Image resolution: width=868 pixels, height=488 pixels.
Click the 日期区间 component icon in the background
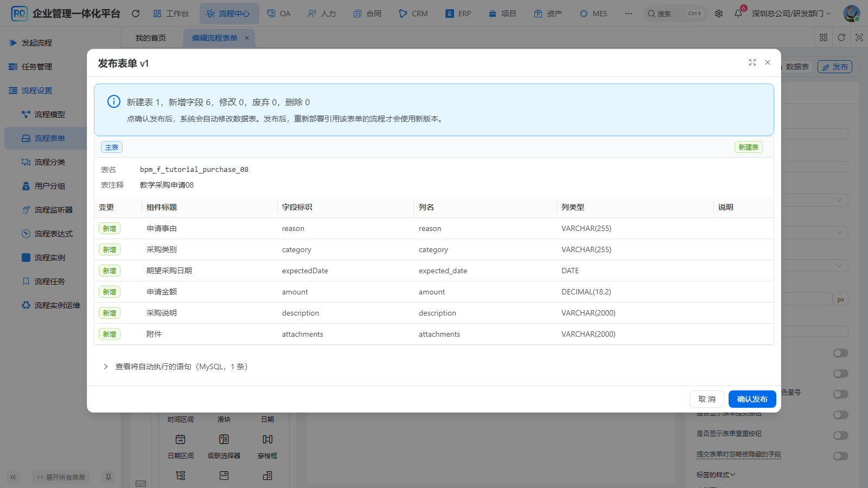[x=181, y=439]
